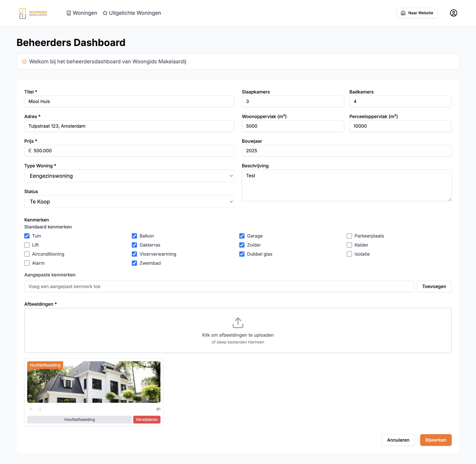Open Uitgelichte Woningen in the navigation
This screenshot has height=464, width=476.
coord(132,13)
